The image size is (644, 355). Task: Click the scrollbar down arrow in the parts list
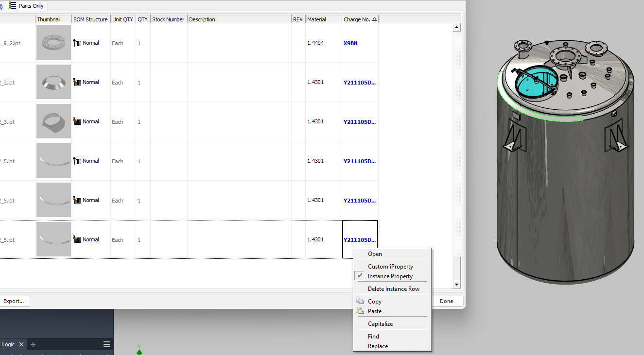click(x=456, y=285)
